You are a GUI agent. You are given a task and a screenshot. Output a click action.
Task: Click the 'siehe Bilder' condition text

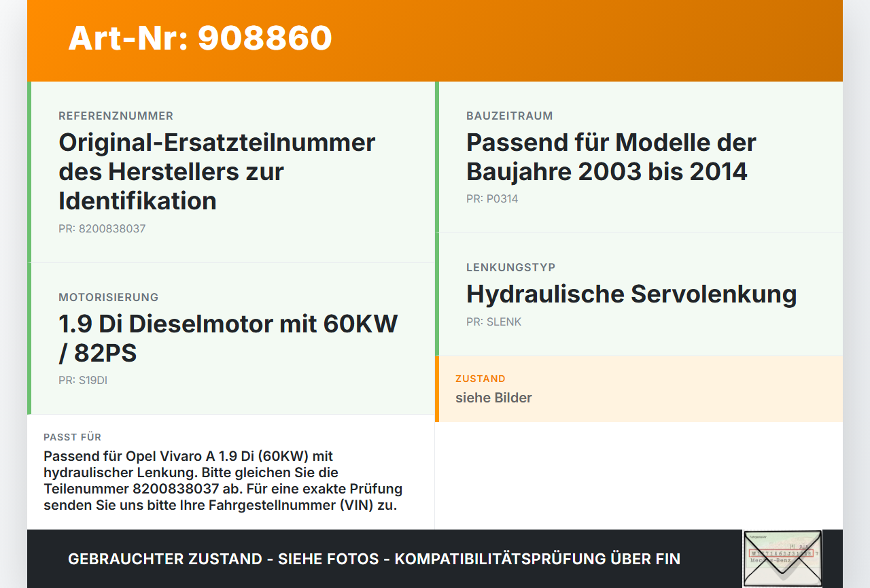pos(493,398)
